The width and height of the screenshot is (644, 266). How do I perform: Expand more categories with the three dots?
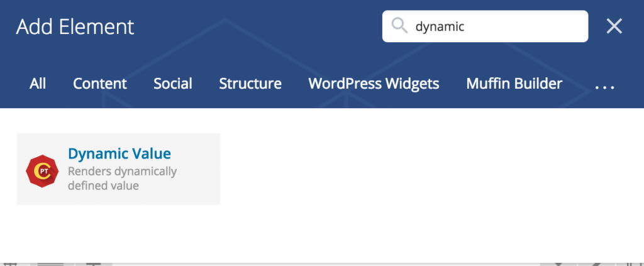point(605,86)
